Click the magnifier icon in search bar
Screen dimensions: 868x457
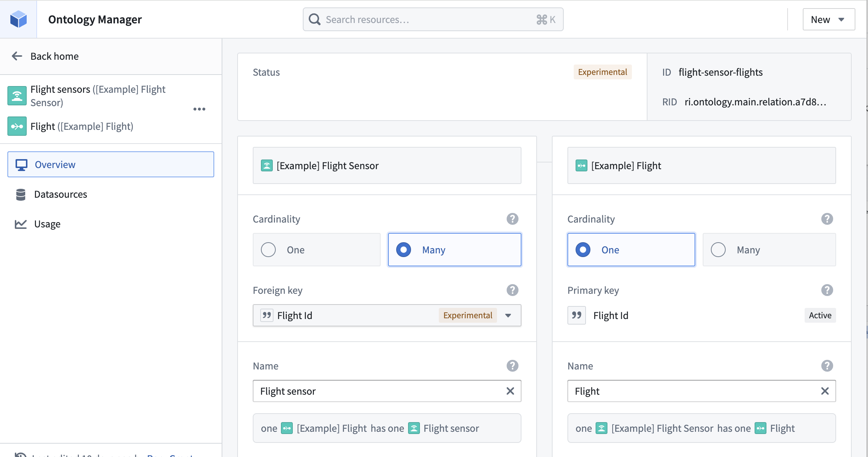315,19
